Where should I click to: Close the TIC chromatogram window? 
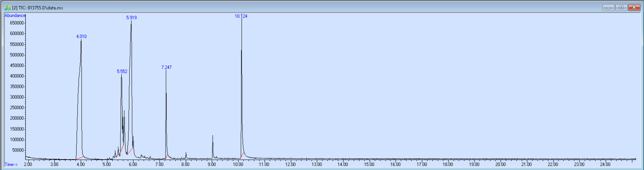pyautogui.click(x=634, y=8)
